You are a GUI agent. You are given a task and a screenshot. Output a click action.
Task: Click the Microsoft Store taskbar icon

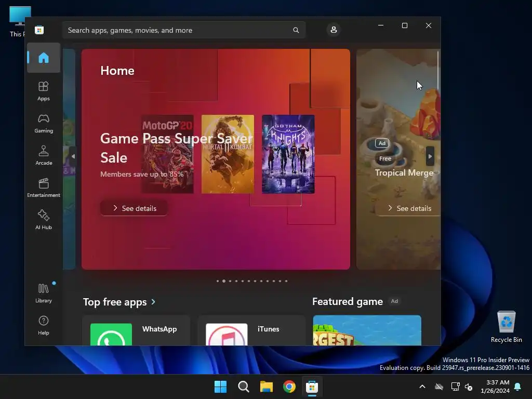tap(312, 387)
